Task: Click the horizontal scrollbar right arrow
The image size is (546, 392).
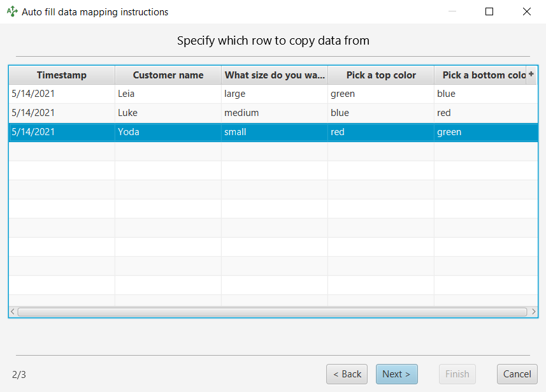Action: (533, 312)
